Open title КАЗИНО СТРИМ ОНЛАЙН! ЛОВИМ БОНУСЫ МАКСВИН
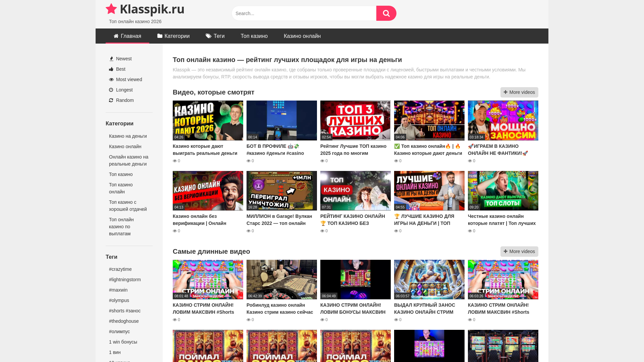The height and width of the screenshot is (362, 644). pyautogui.click(x=353, y=309)
